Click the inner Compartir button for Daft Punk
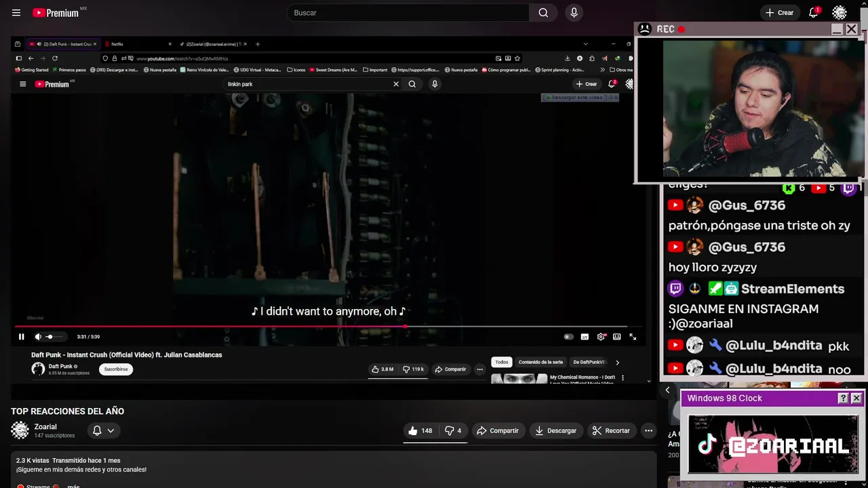 pyautogui.click(x=450, y=369)
